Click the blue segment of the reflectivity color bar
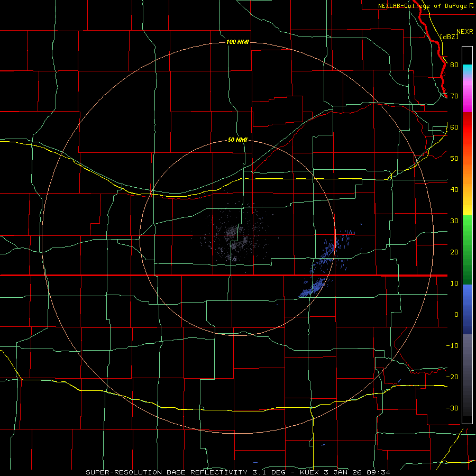Viewport: 476px width, 476px height. 467,309
